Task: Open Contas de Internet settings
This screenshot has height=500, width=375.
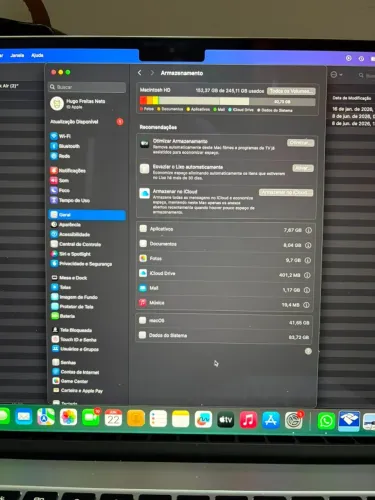Action: click(76, 372)
